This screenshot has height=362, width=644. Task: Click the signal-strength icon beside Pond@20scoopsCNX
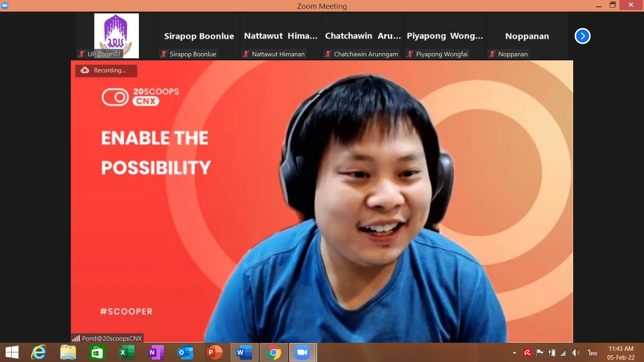76,338
